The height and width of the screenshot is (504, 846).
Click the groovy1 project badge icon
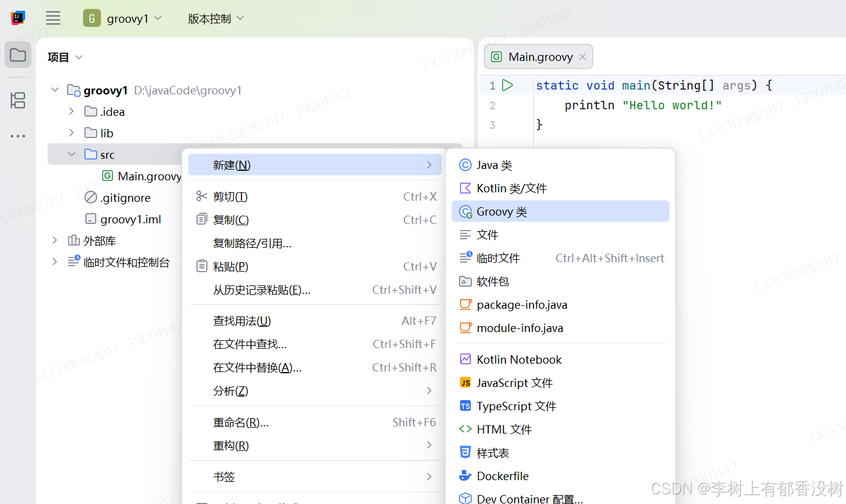tap(91, 19)
